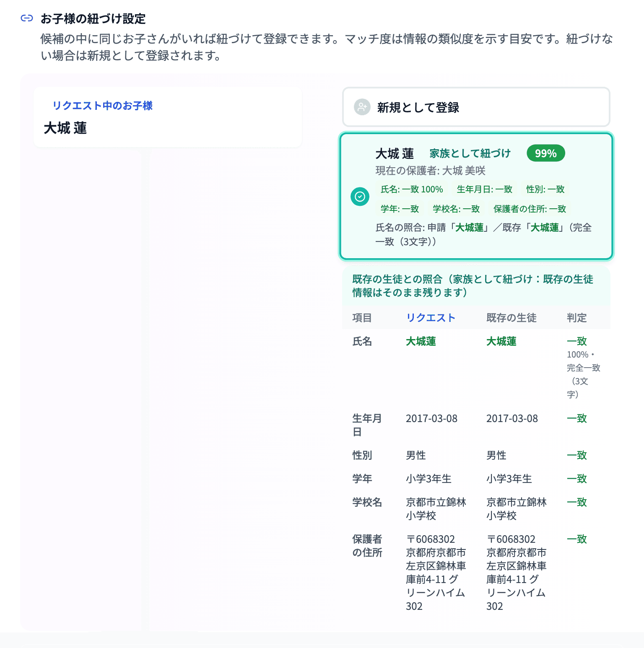Select the 新規として登録 option
This screenshot has height=648, width=644.
[476, 107]
